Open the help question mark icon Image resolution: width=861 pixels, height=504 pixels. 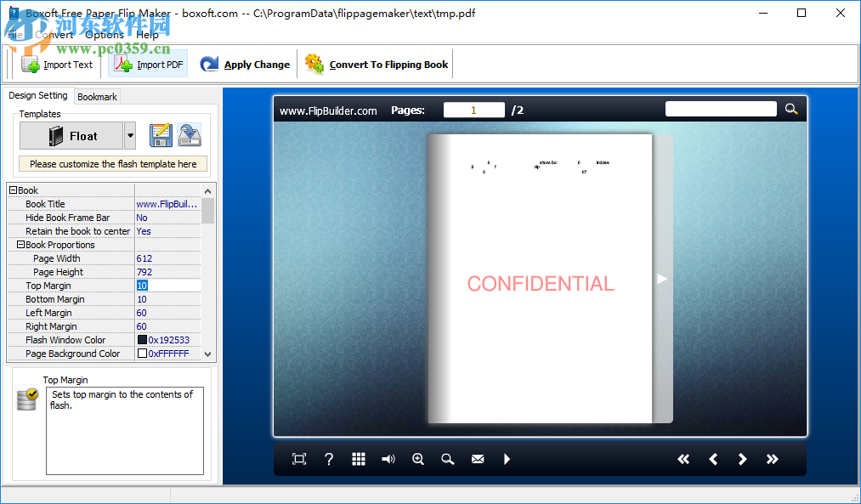[329, 459]
